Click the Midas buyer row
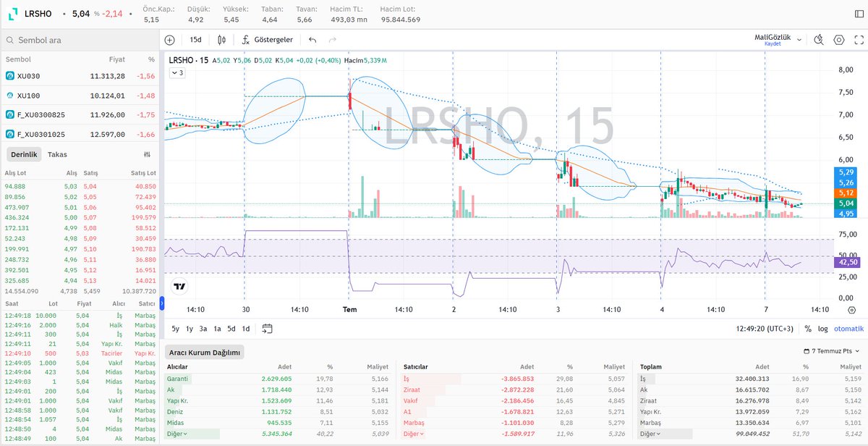This screenshot has width=868, height=446. coord(278,423)
